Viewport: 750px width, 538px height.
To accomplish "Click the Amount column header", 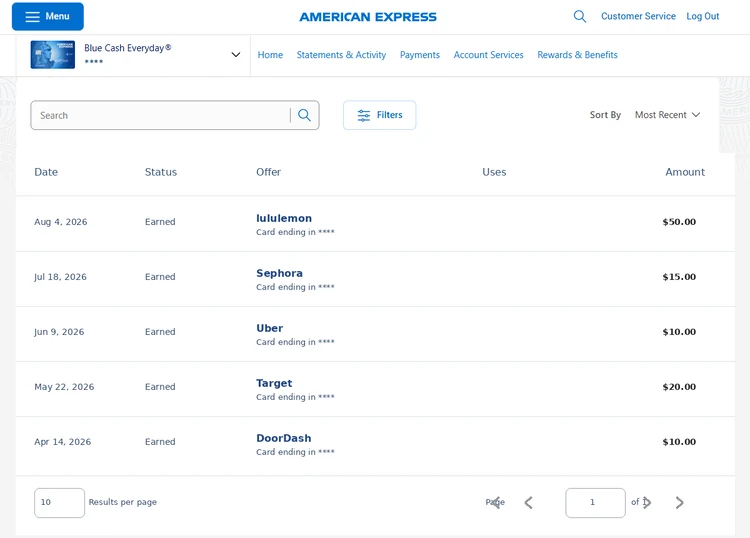I will click(685, 172).
